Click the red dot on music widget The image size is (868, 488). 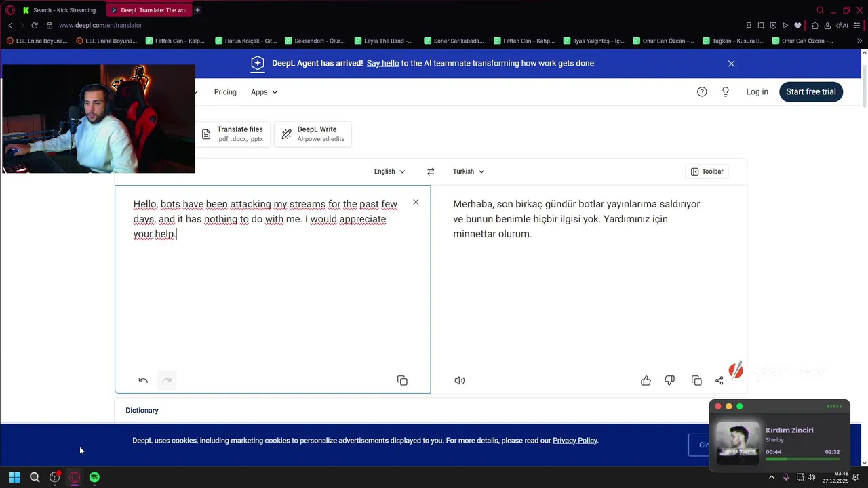click(718, 407)
